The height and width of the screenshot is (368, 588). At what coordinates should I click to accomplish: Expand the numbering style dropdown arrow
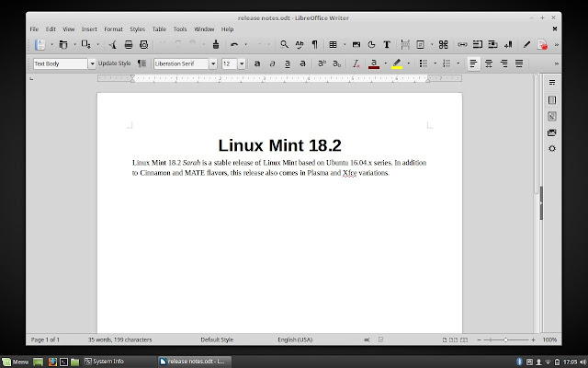point(458,63)
